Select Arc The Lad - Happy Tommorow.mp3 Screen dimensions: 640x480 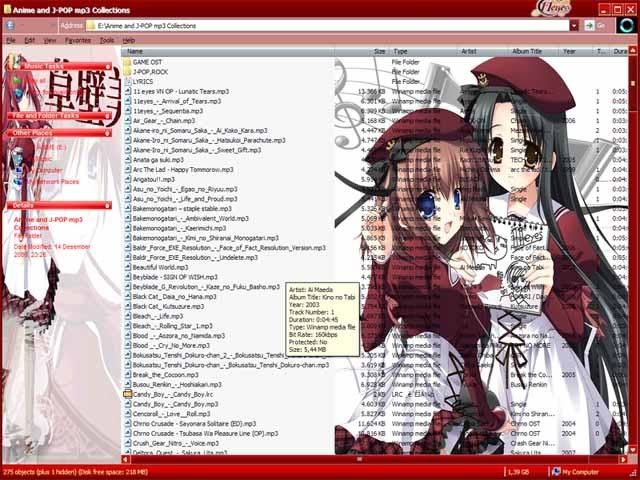coord(183,169)
